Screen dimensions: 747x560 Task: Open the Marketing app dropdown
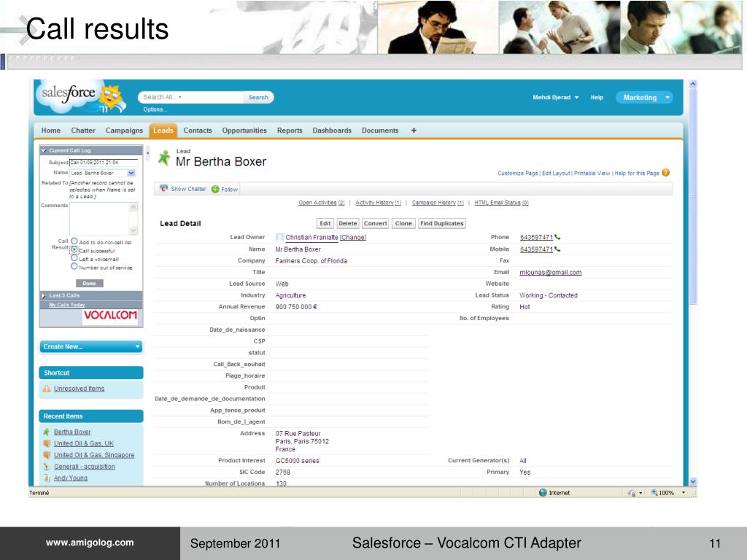[644, 97]
